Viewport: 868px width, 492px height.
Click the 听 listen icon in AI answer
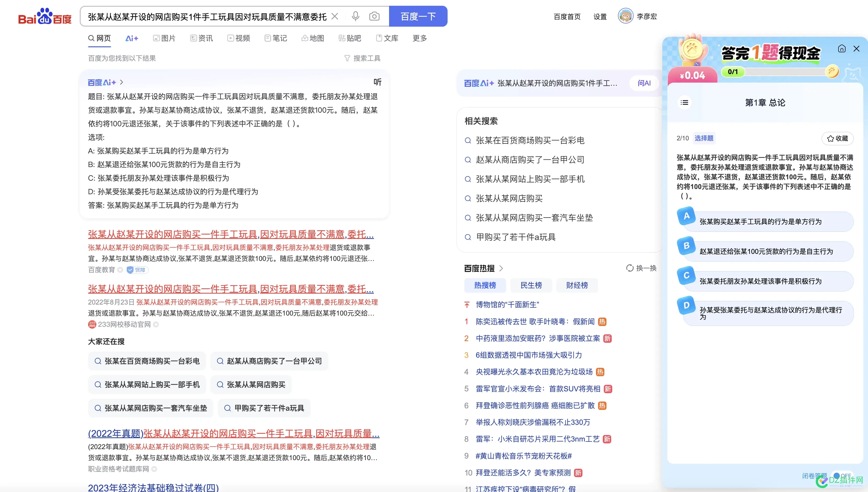click(x=377, y=82)
